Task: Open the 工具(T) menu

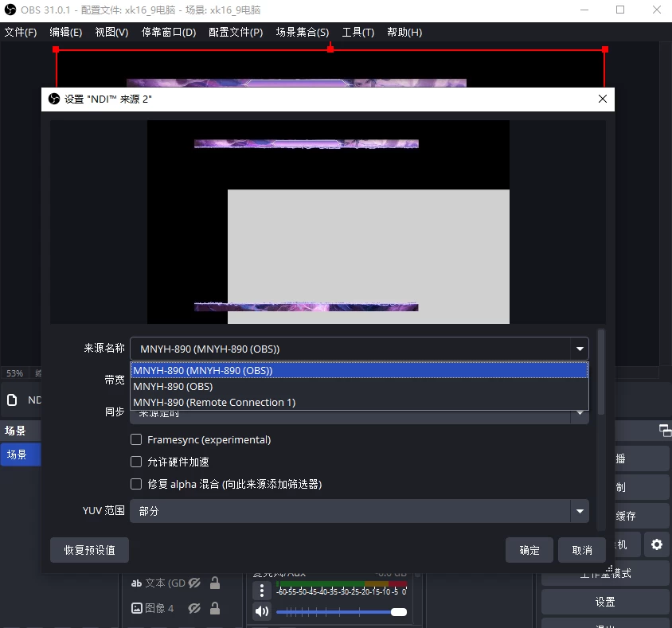Action: pyautogui.click(x=357, y=32)
